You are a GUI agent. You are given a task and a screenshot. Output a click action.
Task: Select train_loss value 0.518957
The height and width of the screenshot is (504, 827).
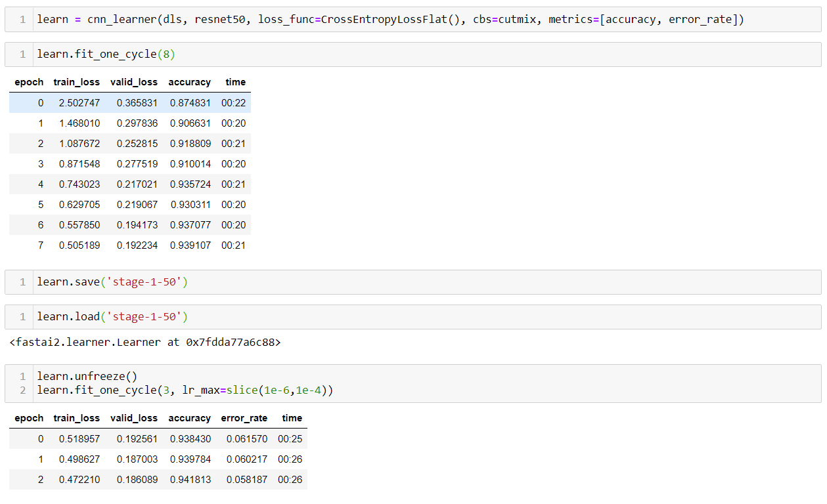(79, 439)
